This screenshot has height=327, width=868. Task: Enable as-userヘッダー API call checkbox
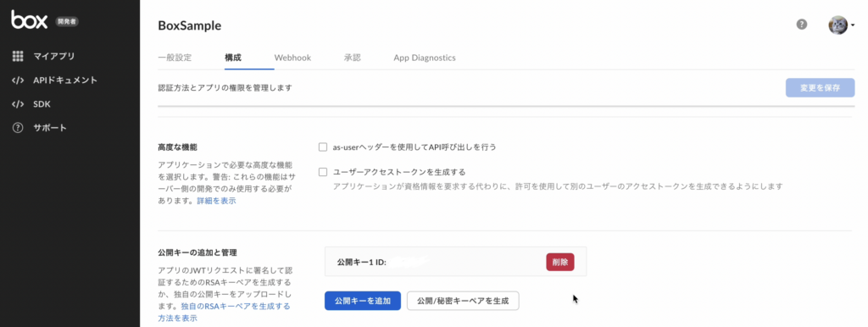point(323,147)
